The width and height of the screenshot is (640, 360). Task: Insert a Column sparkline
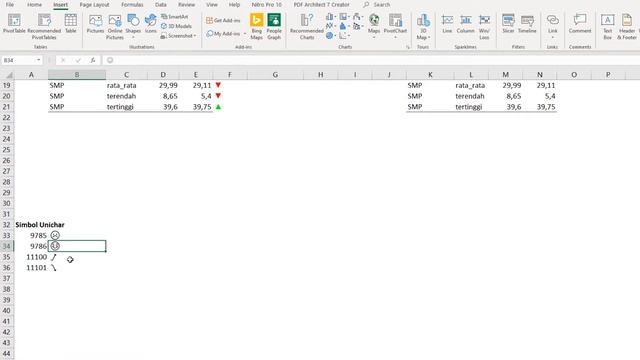point(465,23)
